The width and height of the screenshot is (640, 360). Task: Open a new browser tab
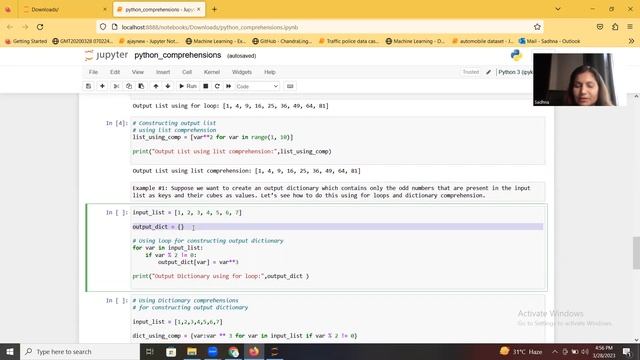pyautogui.click(x=214, y=9)
